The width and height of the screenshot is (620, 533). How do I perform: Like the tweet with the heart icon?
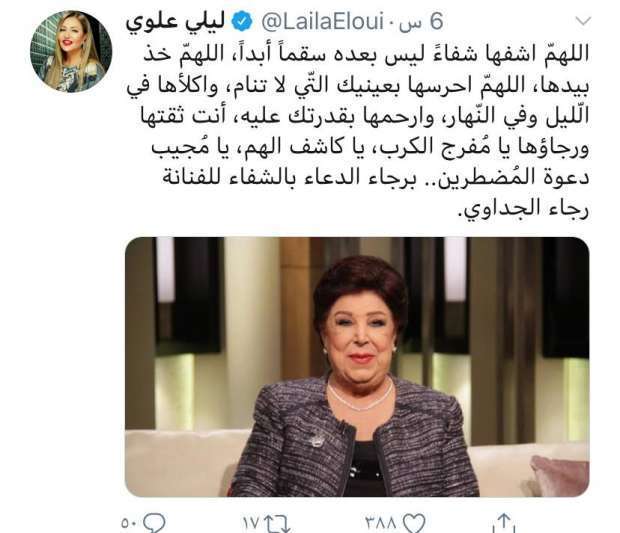point(414,524)
